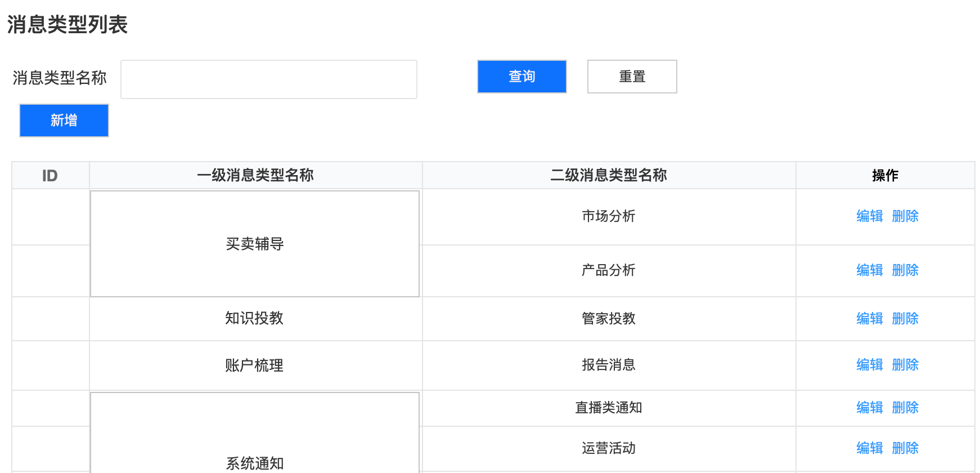Delete the 直播类通知 row
The image size is (980, 473).
(x=905, y=408)
